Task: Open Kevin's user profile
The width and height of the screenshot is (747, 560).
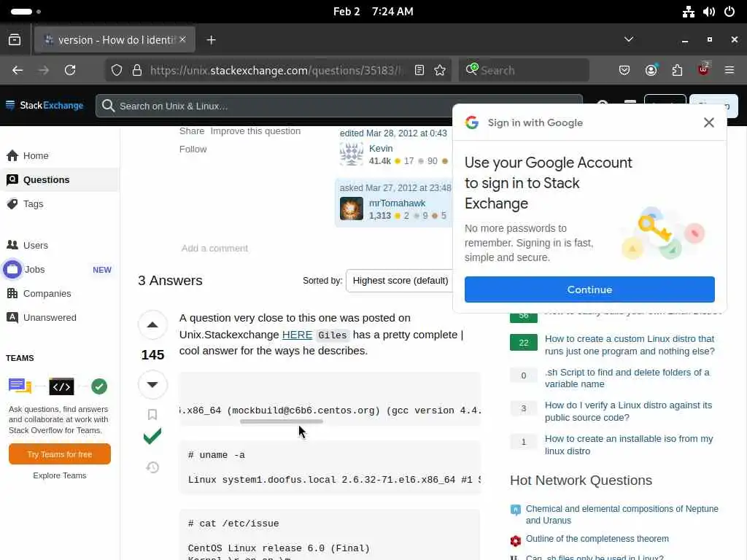Action: [381, 149]
